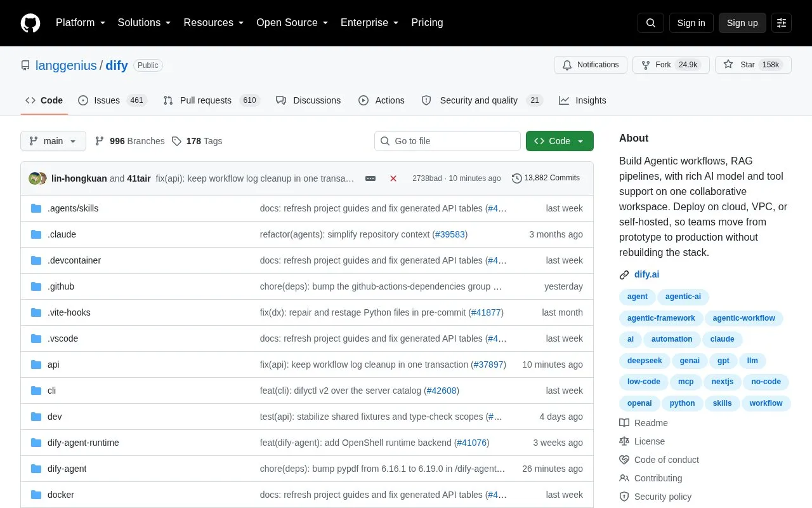Open the Security and quality tab
Image resolution: width=812 pixels, height=508 pixels.
pyautogui.click(x=482, y=100)
